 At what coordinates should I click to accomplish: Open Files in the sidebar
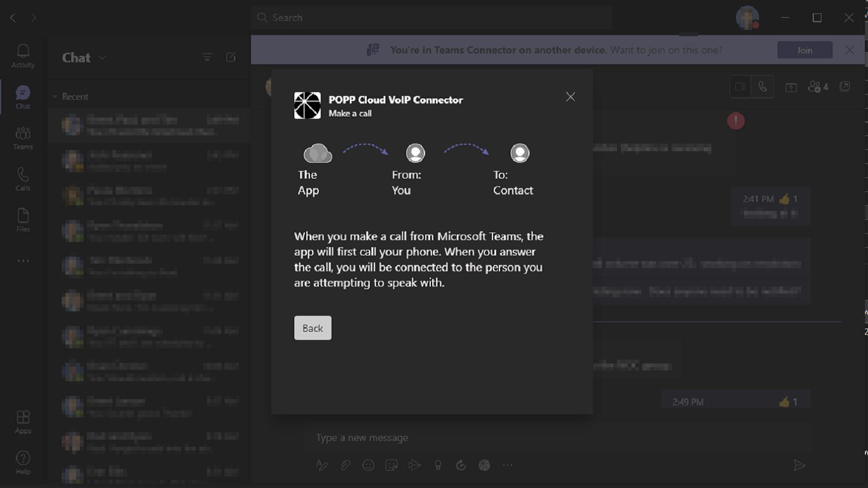coord(23,220)
